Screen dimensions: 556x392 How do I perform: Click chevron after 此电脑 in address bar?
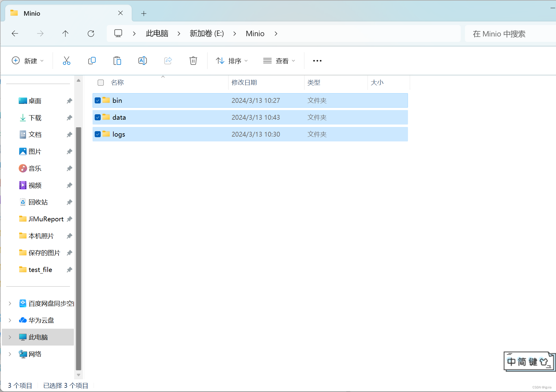(x=179, y=33)
